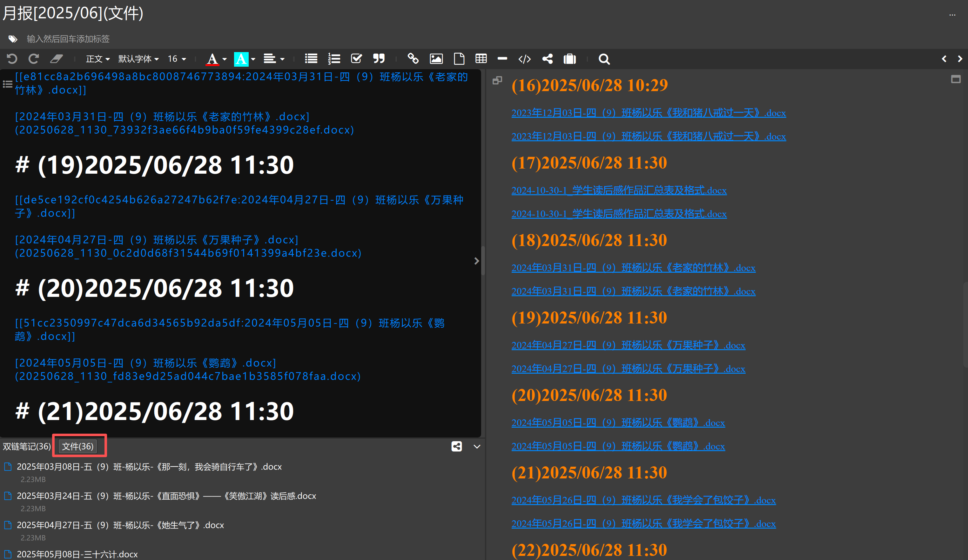Screen dimensions: 968x560
Task: Insert a table via the table icon
Action: [x=481, y=59]
